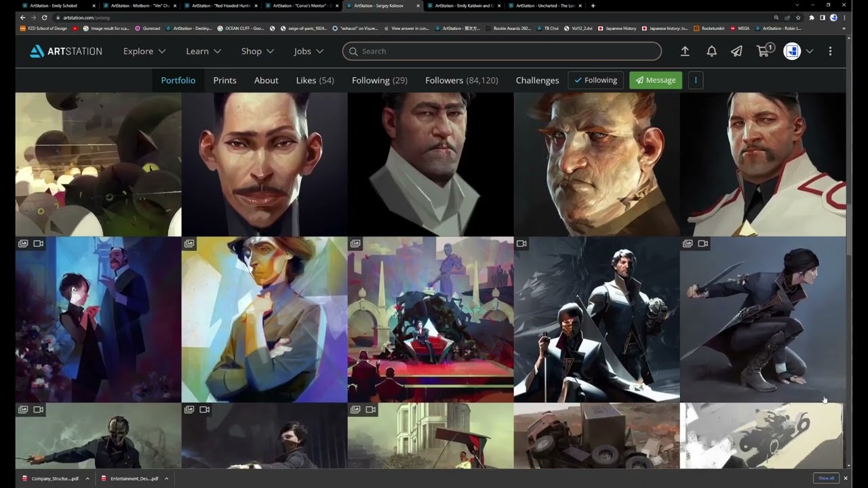
Task: Switch to Emily Kaldwin browser tab
Action: (x=465, y=5)
